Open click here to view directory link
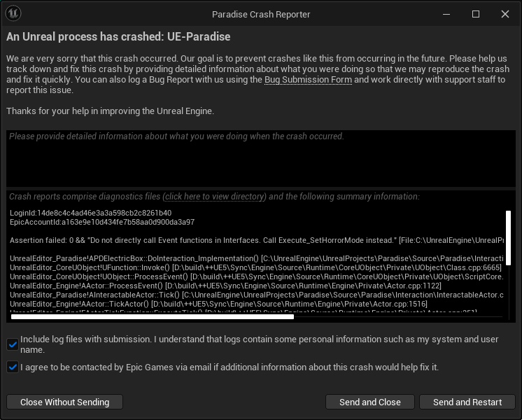Screen dimensions: 522x420 point(214,197)
